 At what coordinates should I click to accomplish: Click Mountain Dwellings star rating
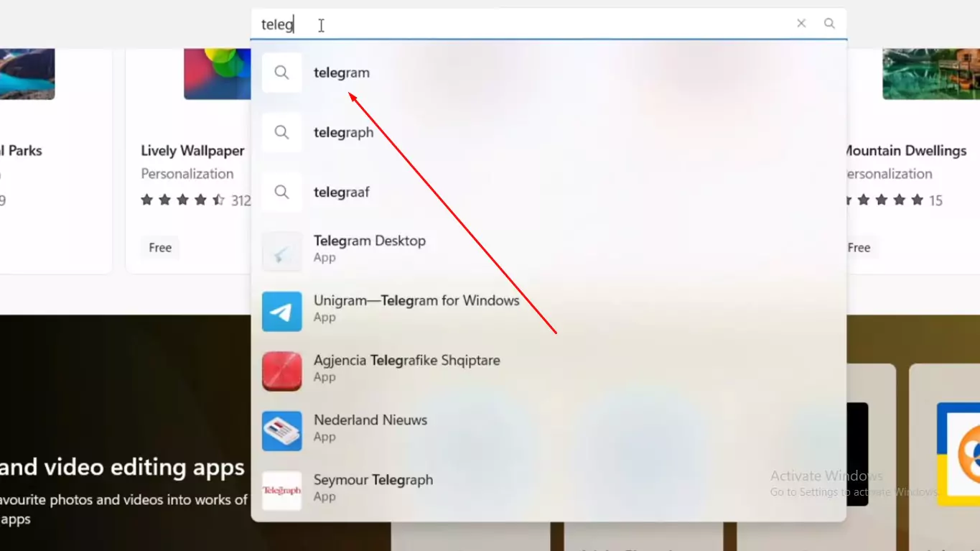(885, 200)
